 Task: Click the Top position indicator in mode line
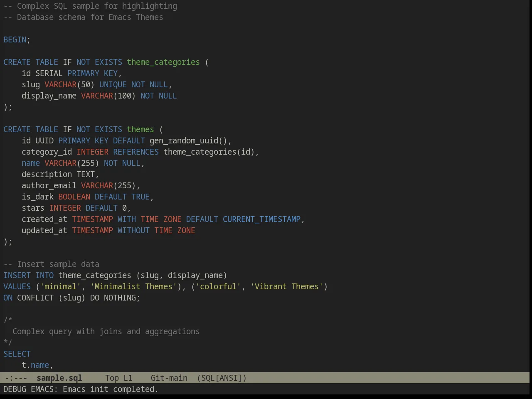(x=112, y=378)
